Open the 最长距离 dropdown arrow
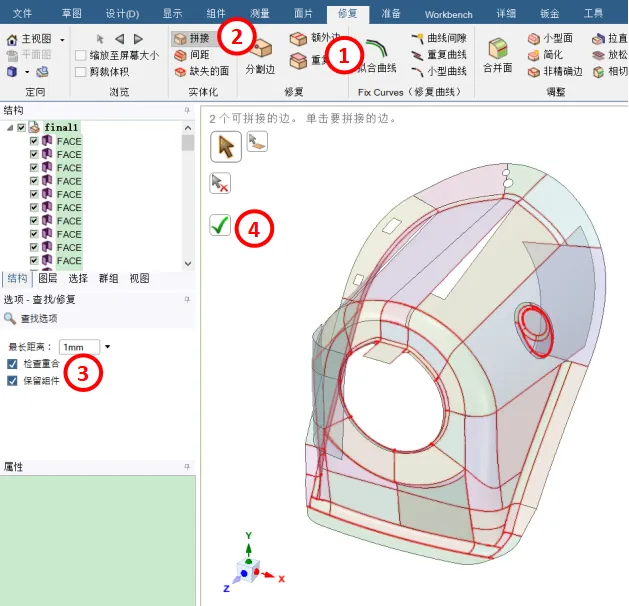 point(107,347)
